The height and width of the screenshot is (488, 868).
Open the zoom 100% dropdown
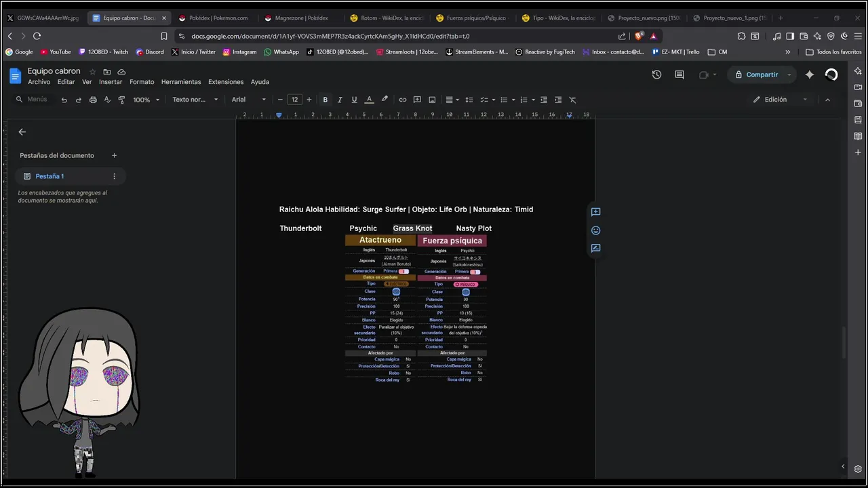coord(146,100)
